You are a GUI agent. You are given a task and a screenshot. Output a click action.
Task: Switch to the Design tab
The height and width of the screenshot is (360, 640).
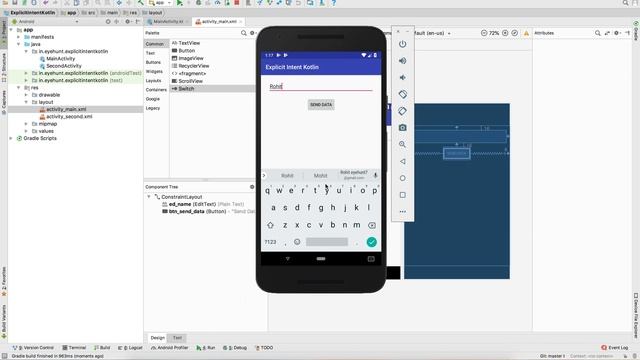(158, 338)
